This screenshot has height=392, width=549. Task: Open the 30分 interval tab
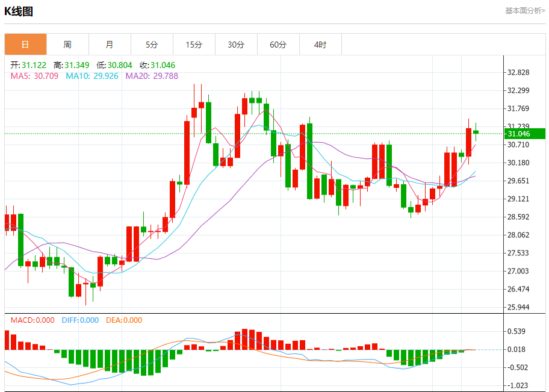pos(236,45)
